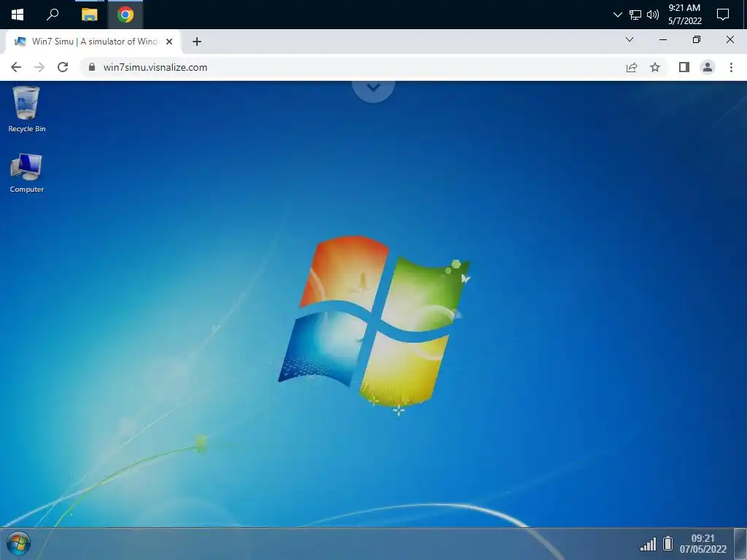Open the host volume control
This screenshot has height=560, width=747.
point(653,15)
